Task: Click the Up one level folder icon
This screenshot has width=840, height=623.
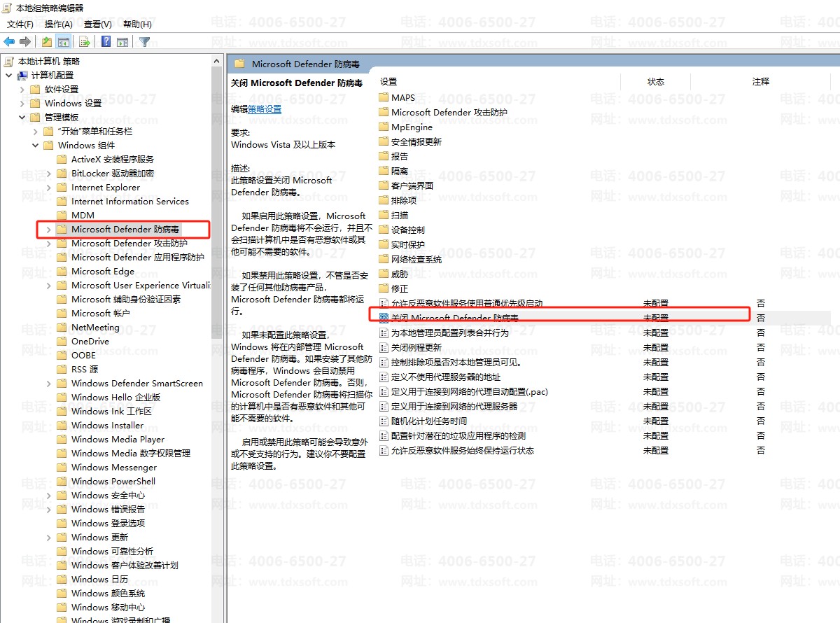Action: click(47, 42)
